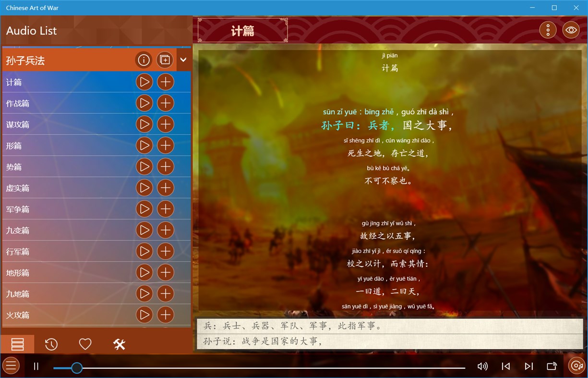Open the playlist menu icon in player bar
The image size is (588, 378).
(11, 366)
